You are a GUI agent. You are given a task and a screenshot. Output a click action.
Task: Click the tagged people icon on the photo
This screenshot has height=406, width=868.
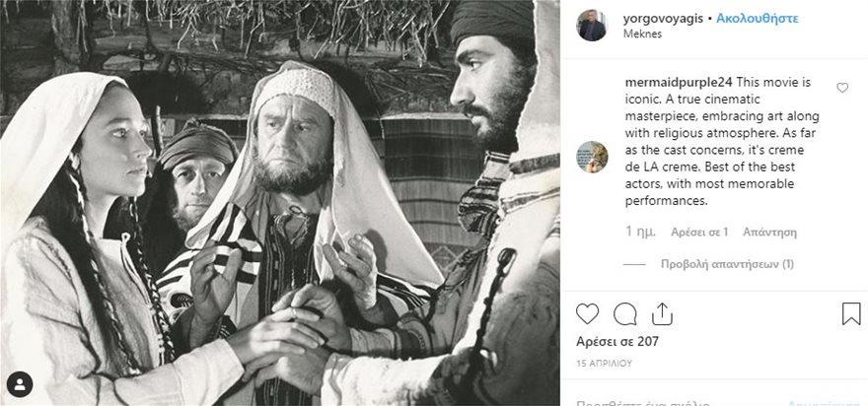point(20,384)
